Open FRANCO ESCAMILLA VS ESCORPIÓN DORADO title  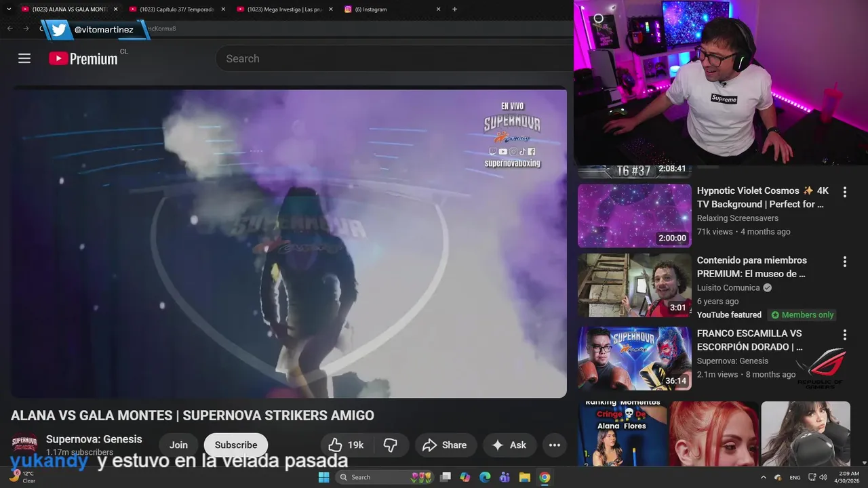tap(750, 340)
